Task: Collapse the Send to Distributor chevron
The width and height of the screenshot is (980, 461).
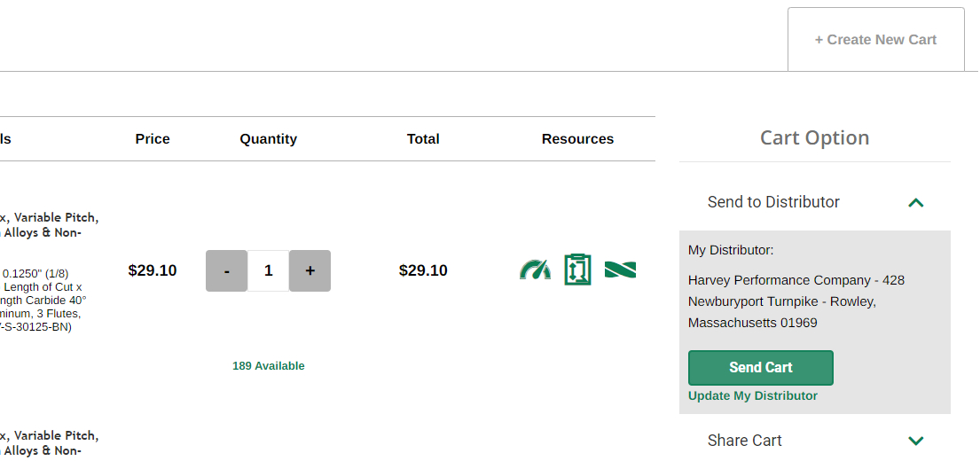Action: (x=916, y=203)
